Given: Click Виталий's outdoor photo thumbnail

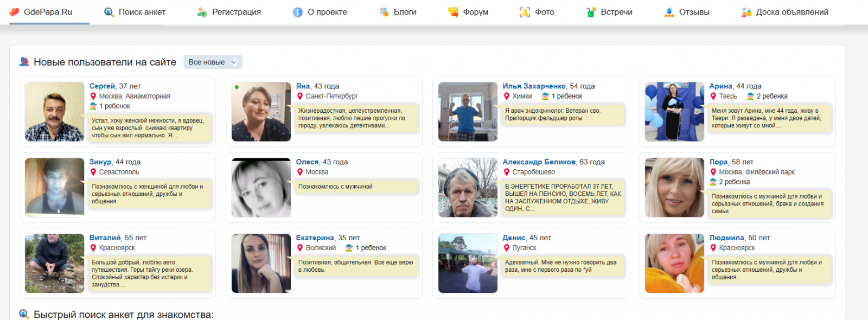Looking at the screenshot, I should coord(54,264).
